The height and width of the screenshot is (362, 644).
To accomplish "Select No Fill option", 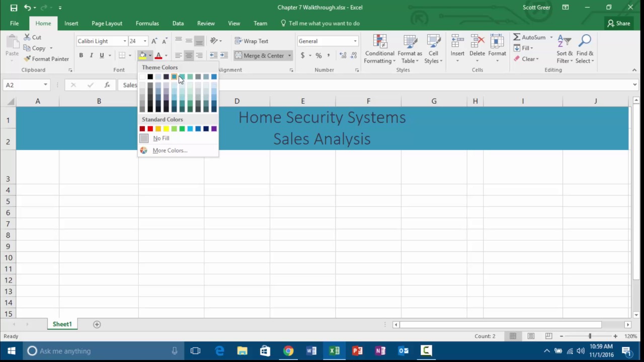I will pyautogui.click(x=178, y=138).
